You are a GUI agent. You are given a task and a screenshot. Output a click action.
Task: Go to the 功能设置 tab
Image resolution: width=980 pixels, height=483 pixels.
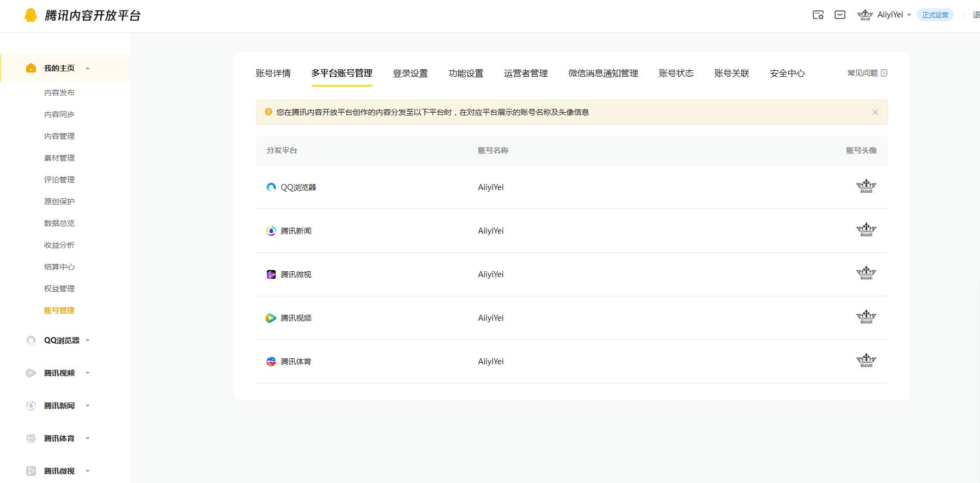pos(466,73)
